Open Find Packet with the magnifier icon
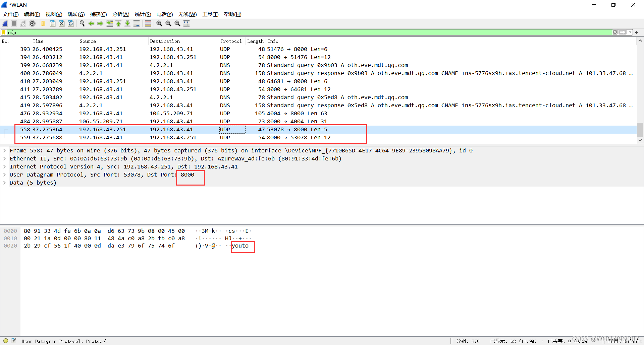Screen dimensions: 644x345 82,23
